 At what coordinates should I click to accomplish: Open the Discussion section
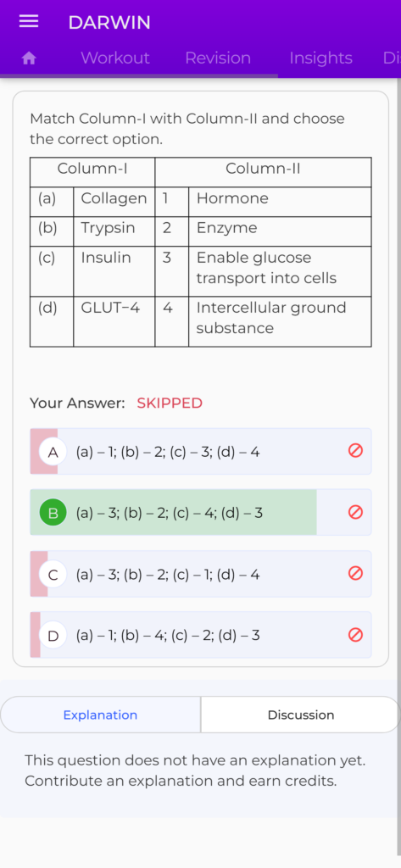coord(301,715)
